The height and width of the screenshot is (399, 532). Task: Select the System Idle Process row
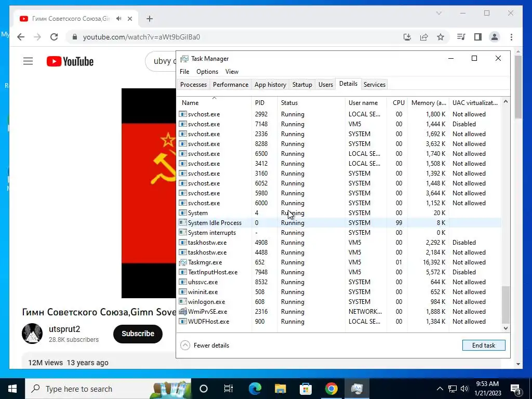point(339,222)
